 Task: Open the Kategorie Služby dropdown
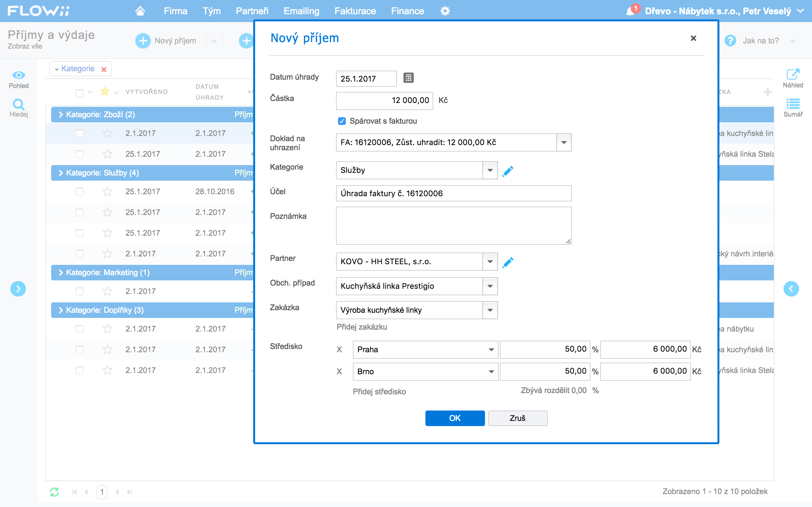pyautogui.click(x=490, y=170)
